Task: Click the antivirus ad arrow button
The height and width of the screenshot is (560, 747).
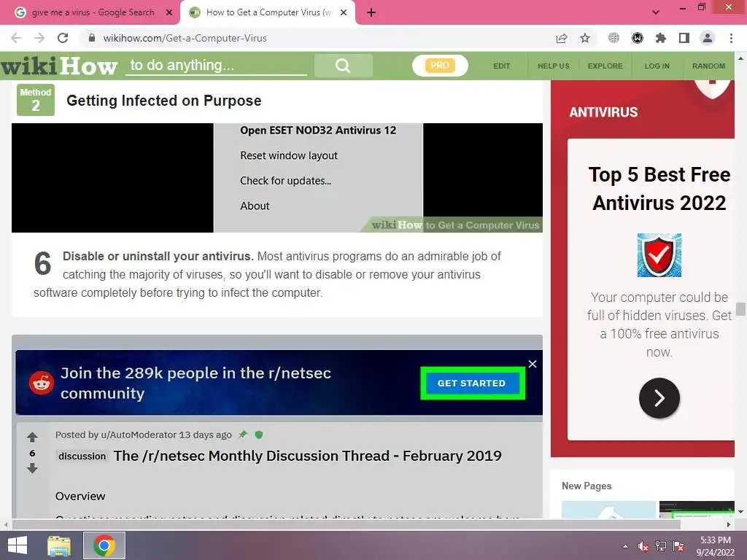Action: pos(659,398)
